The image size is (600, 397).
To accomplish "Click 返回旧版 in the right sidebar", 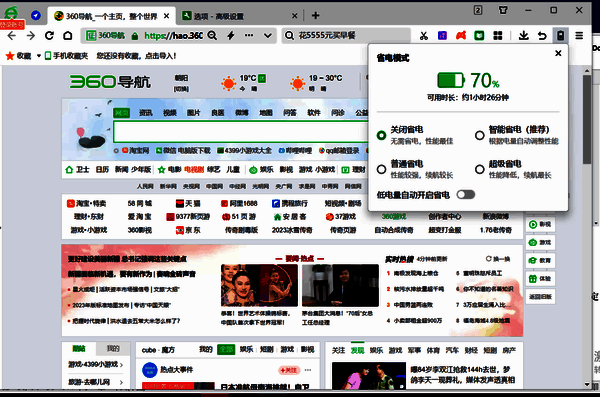I will click(x=540, y=297).
